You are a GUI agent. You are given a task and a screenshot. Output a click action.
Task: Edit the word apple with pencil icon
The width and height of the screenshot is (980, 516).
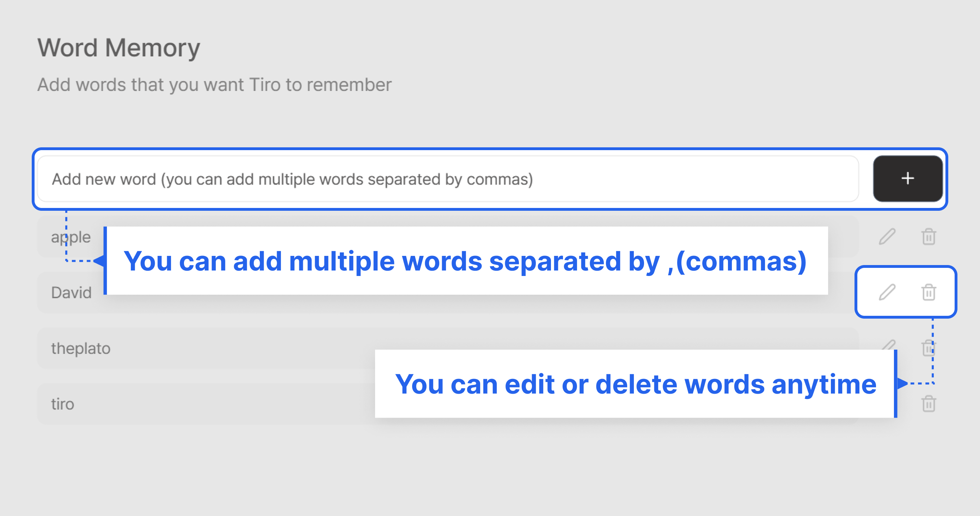(887, 236)
